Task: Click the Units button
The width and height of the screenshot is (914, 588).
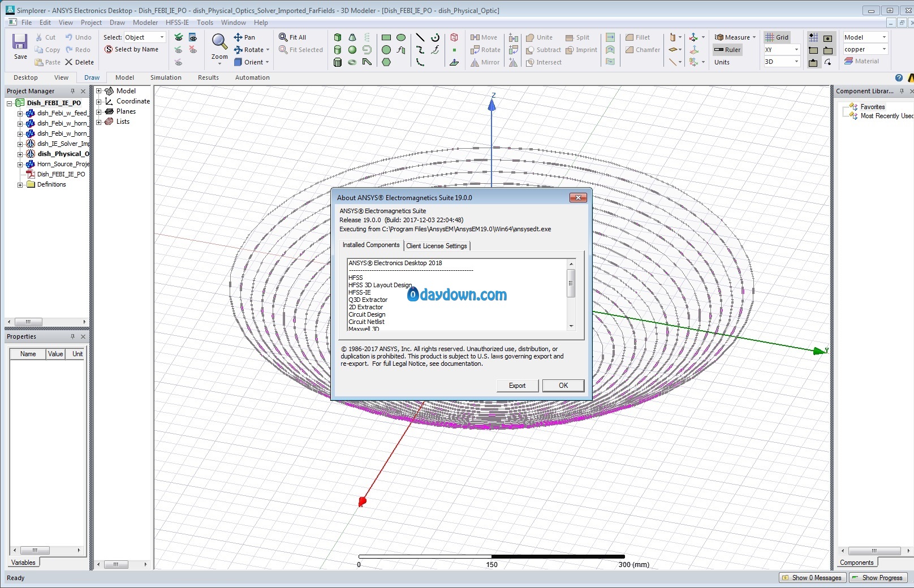Action: [x=722, y=62]
